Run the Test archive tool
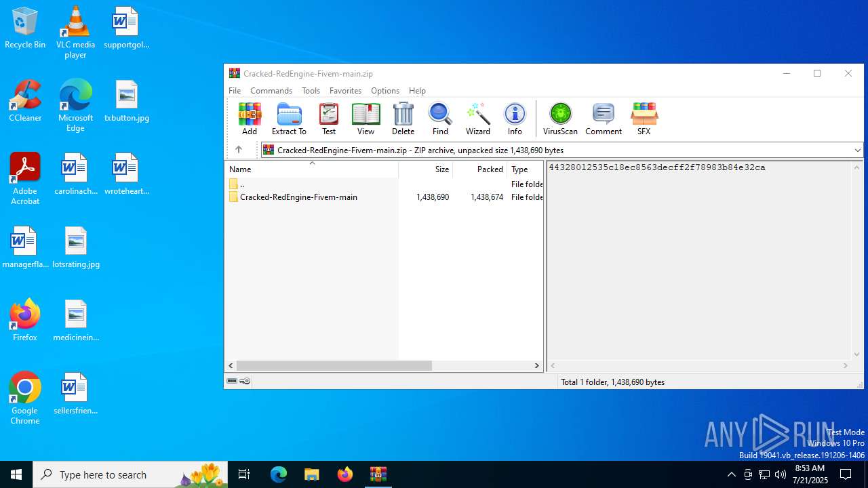868x488 pixels. click(329, 119)
